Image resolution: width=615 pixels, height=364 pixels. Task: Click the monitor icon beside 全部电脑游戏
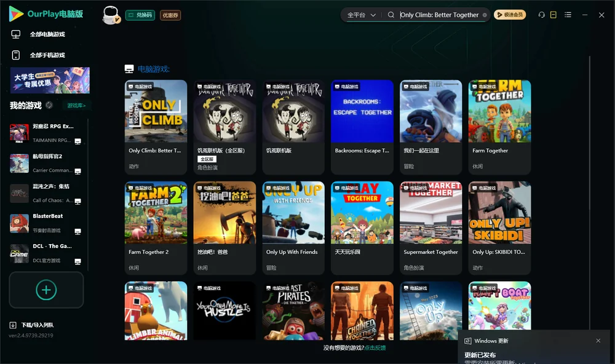(x=16, y=34)
